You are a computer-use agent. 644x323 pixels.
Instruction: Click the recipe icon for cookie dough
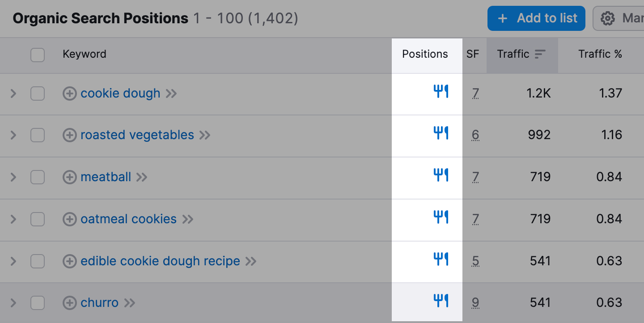pos(441,92)
